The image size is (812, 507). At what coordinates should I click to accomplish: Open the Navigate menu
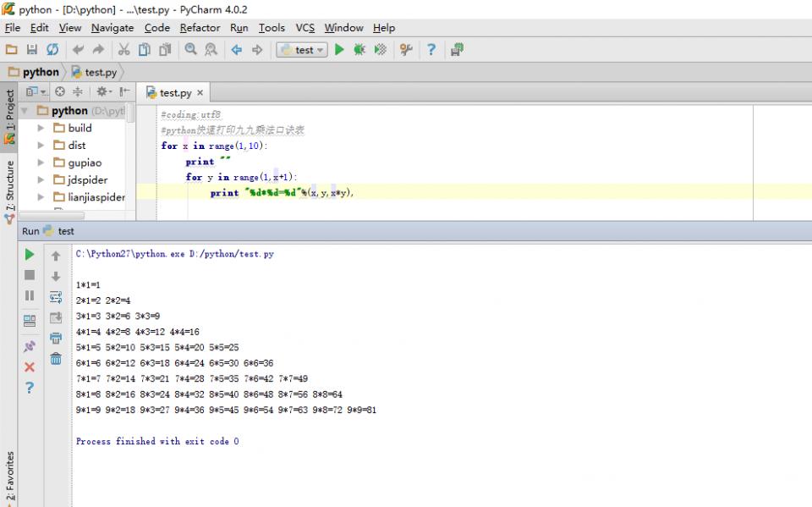(x=112, y=28)
